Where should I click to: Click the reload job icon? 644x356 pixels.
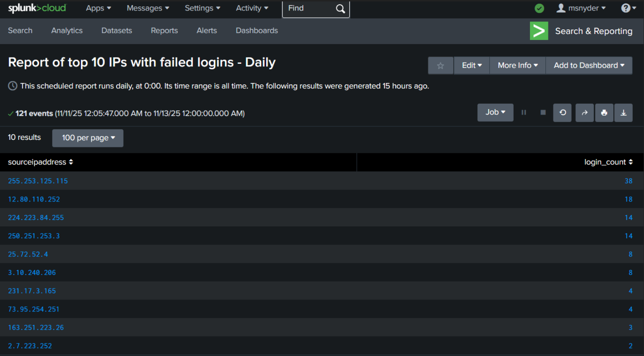563,113
